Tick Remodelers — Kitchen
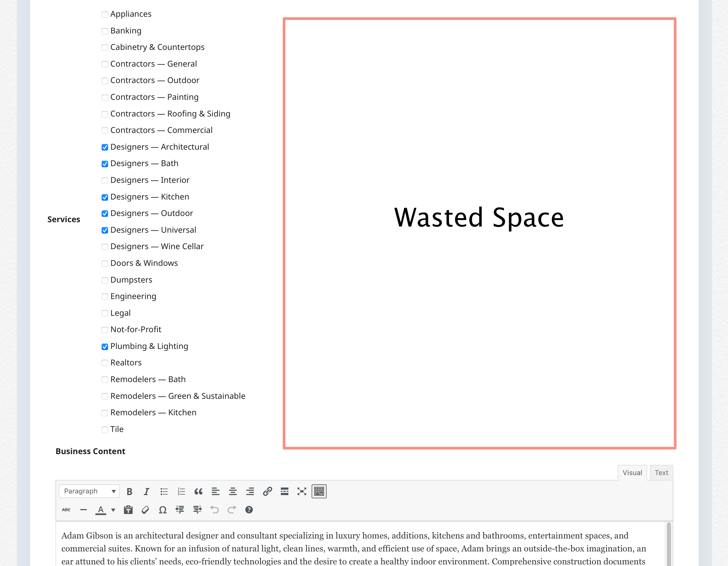This screenshot has height=566, width=728. [x=105, y=413]
